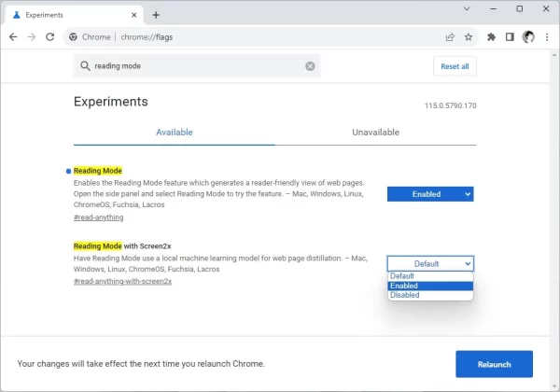Click the Experiments flask tab icon
560x392 pixels.
point(17,15)
